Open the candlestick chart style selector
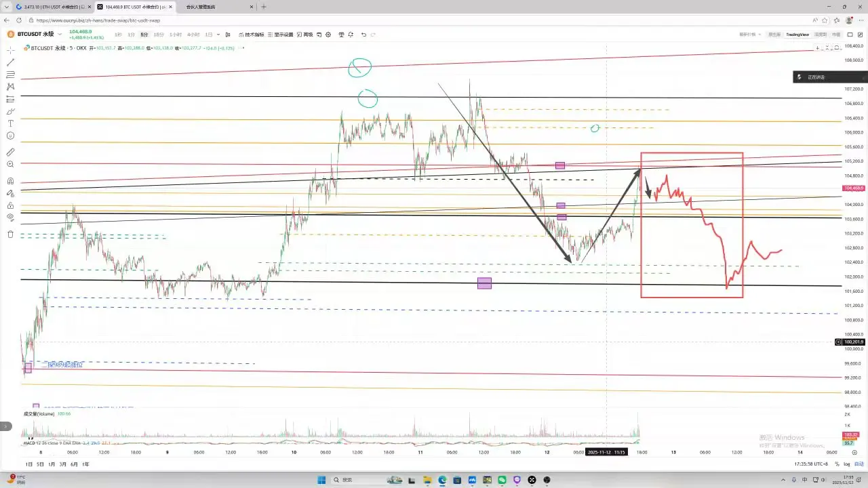Screen dimensions: 868x488 tap(229, 35)
